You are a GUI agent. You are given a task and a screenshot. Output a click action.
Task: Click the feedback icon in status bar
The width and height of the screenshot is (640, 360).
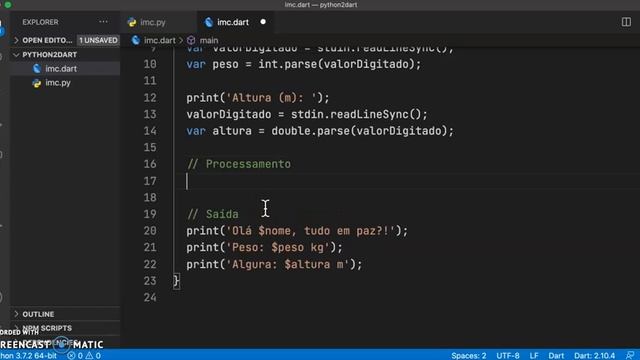click(630, 356)
